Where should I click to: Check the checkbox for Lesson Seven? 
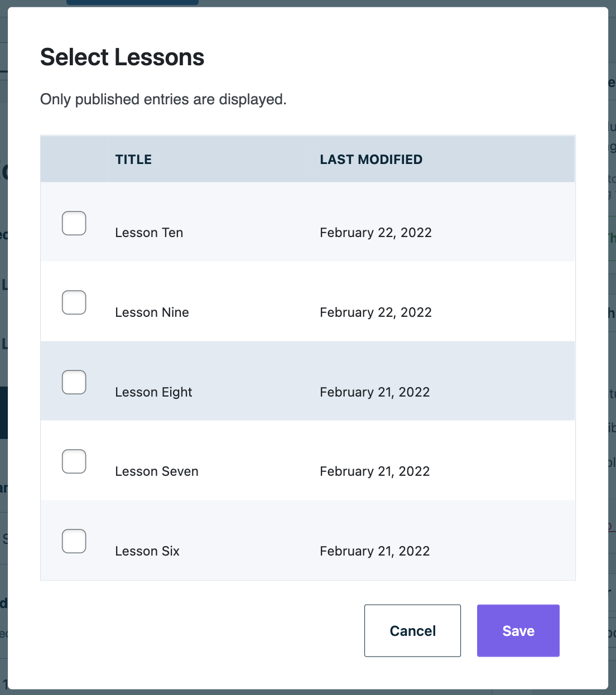(x=73, y=461)
